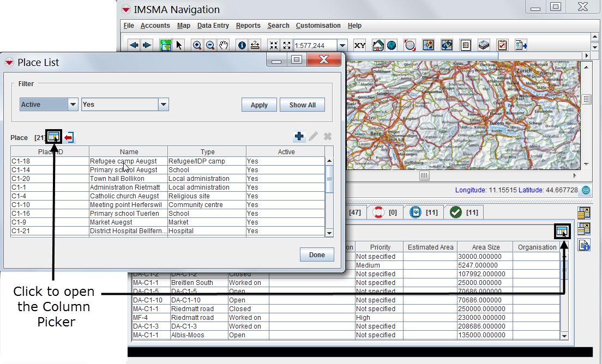The width and height of the screenshot is (602, 364).
Task: Click the Apply filter button
Action: (259, 105)
